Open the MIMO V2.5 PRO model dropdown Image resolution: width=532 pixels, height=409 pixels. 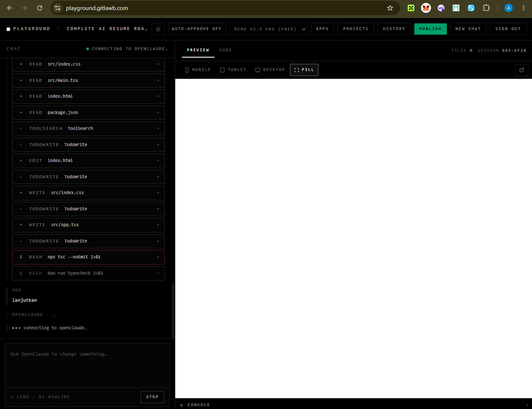coord(269,29)
